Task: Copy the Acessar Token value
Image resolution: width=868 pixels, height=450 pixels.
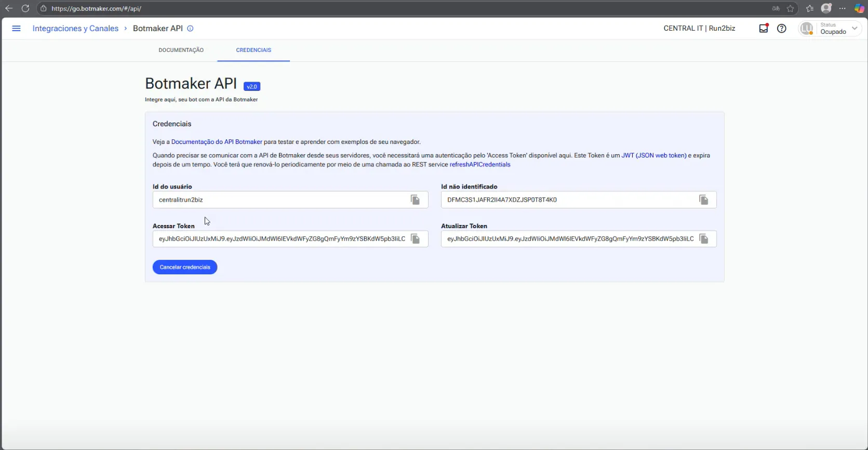Action: click(415, 239)
